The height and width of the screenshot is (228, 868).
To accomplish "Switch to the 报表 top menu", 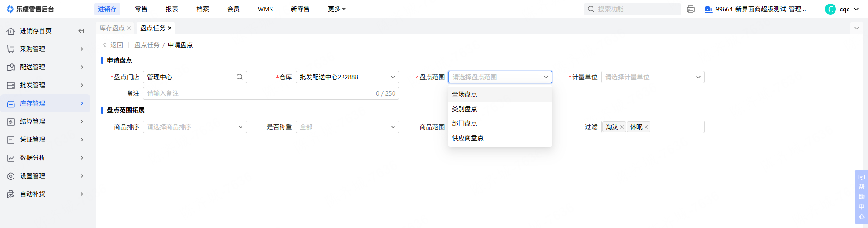I will 171,9.
